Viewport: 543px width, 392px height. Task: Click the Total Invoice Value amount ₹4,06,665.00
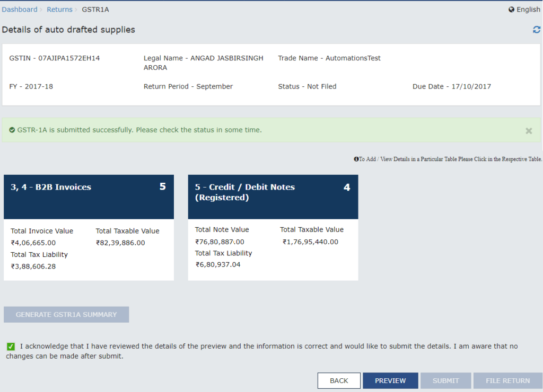pyautogui.click(x=33, y=243)
